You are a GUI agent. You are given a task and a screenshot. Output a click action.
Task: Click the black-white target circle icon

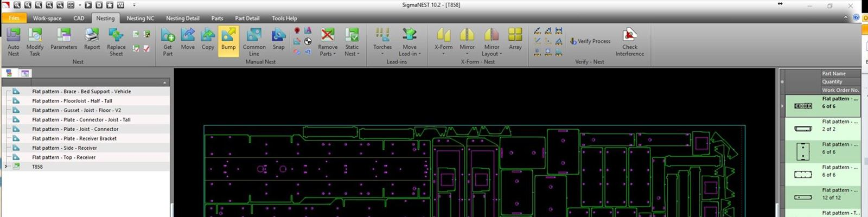pos(308,41)
